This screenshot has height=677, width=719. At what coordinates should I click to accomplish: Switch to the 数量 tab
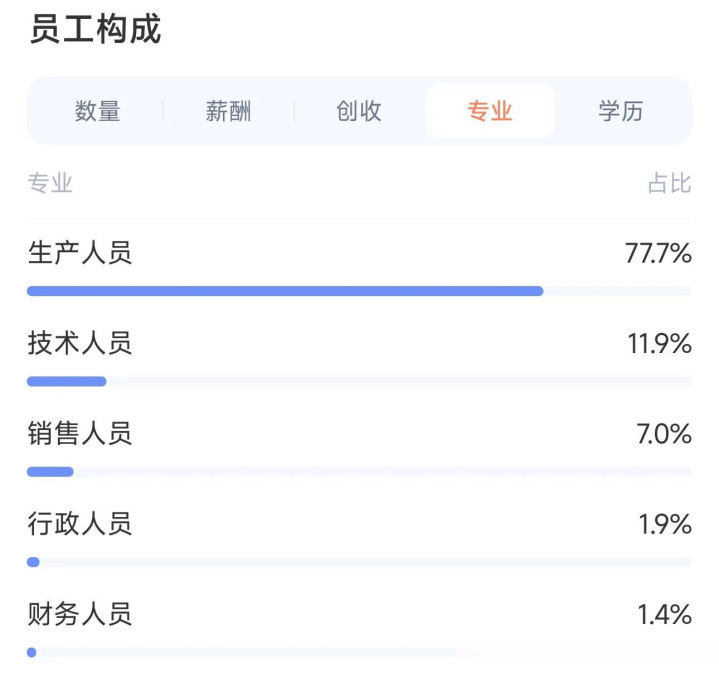click(x=98, y=111)
